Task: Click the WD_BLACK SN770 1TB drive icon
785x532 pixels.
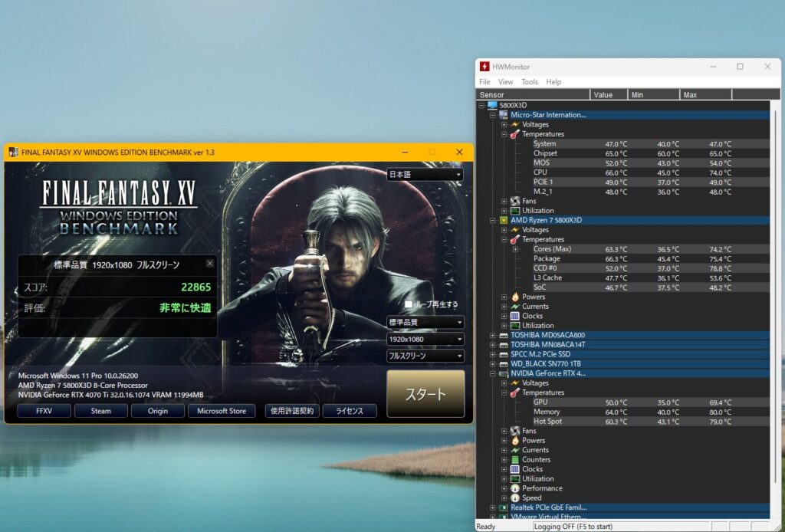Action: tap(504, 364)
